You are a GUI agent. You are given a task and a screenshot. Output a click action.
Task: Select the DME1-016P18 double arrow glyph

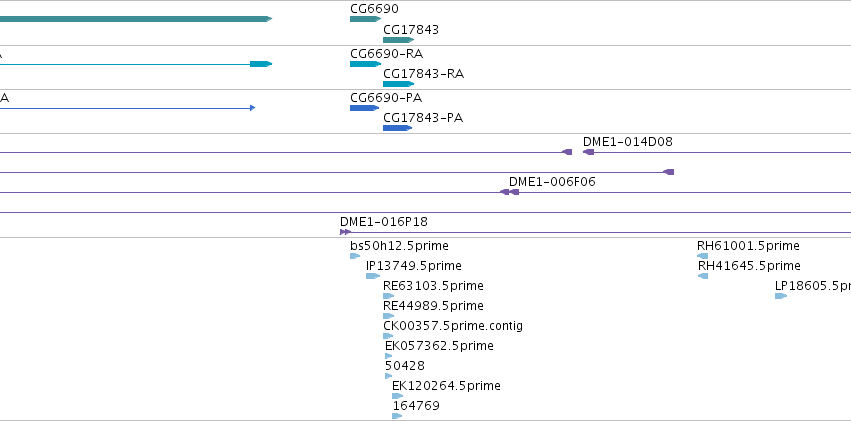click(x=345, y=232)
